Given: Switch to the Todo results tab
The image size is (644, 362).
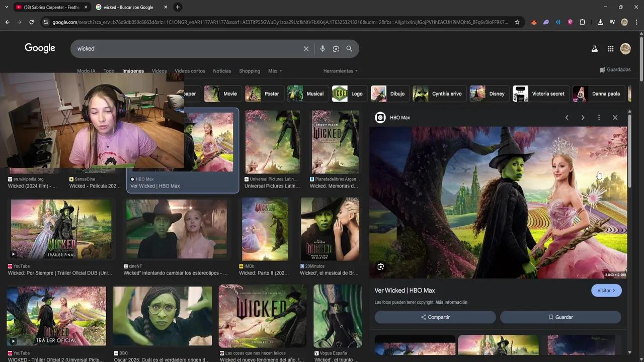Looking at the screenshot, I should (109, 71).
